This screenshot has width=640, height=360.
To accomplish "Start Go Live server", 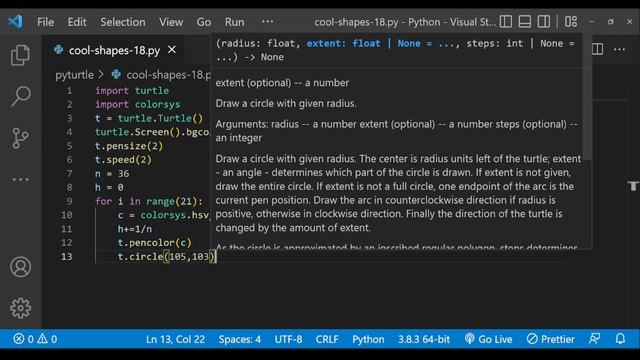I will [488, 339].
